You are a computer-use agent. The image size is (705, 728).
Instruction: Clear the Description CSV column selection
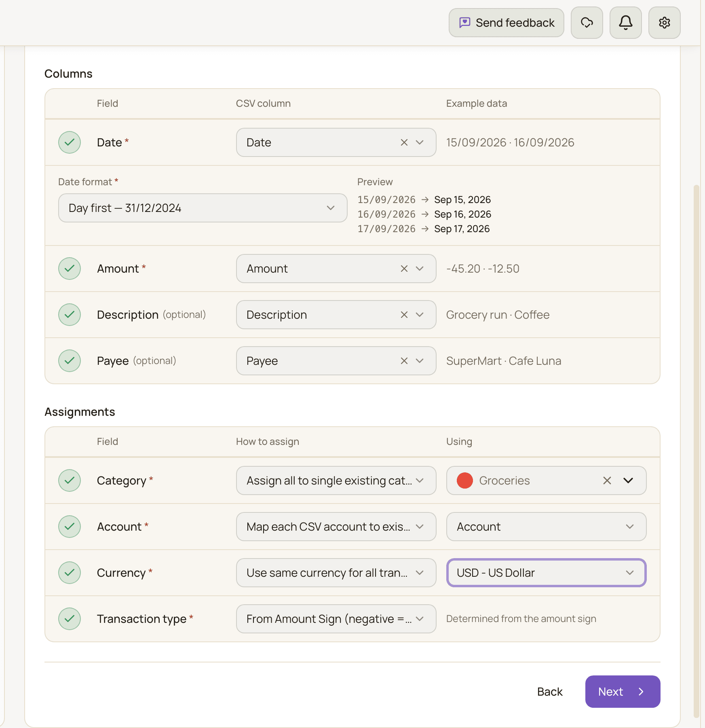tap(404, 315)
